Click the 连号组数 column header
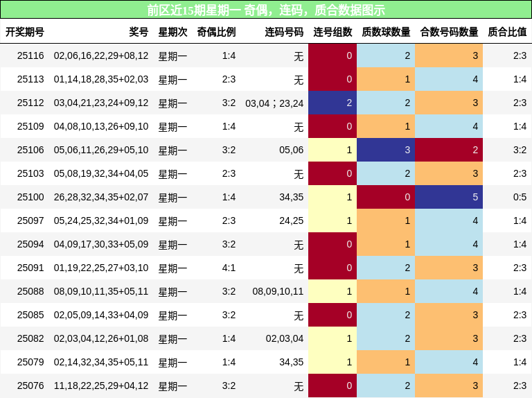Viewport: 532px width, 398px height. click(332, 32)
